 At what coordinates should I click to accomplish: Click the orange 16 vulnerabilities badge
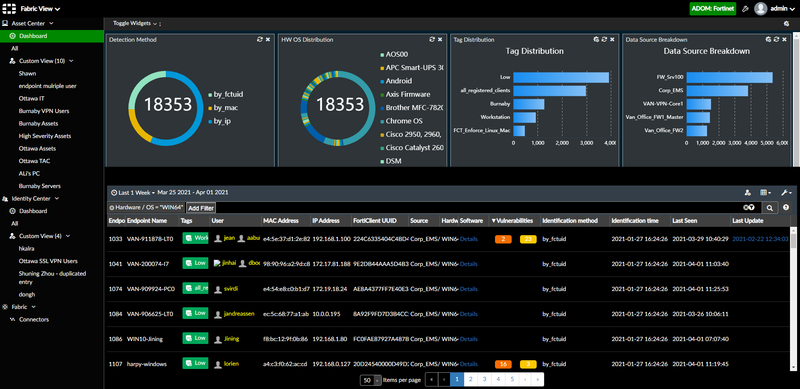pyautogui.click(x=503, y=364)
